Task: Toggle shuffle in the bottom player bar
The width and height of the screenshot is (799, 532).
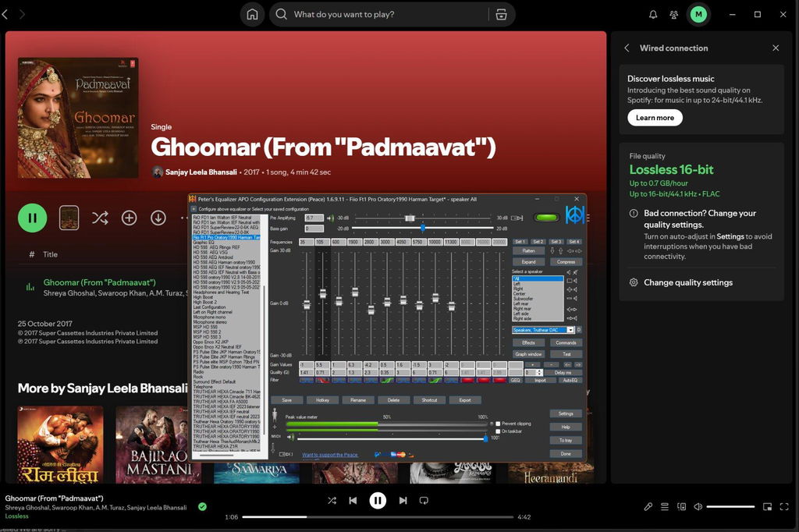Action: click(x=332, y=500)
